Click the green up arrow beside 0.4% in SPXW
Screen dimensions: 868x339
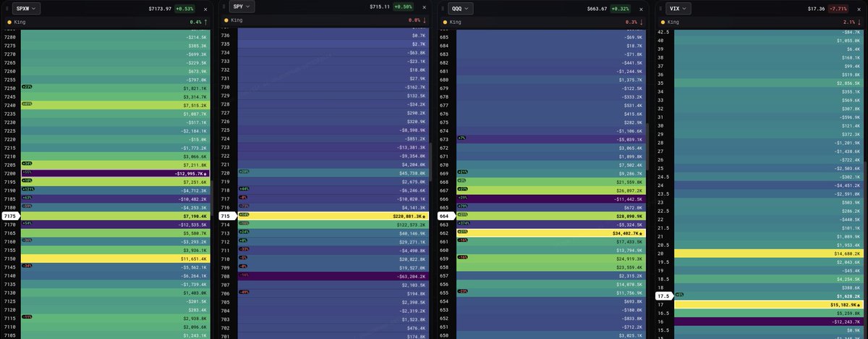(x=207, y=22)
